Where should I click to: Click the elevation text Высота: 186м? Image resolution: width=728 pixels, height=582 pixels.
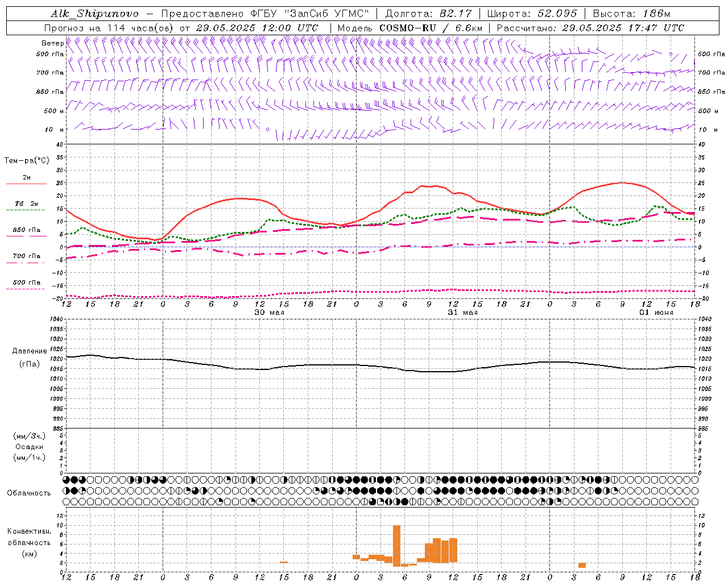pyautogui.click(x=631, y=14)
